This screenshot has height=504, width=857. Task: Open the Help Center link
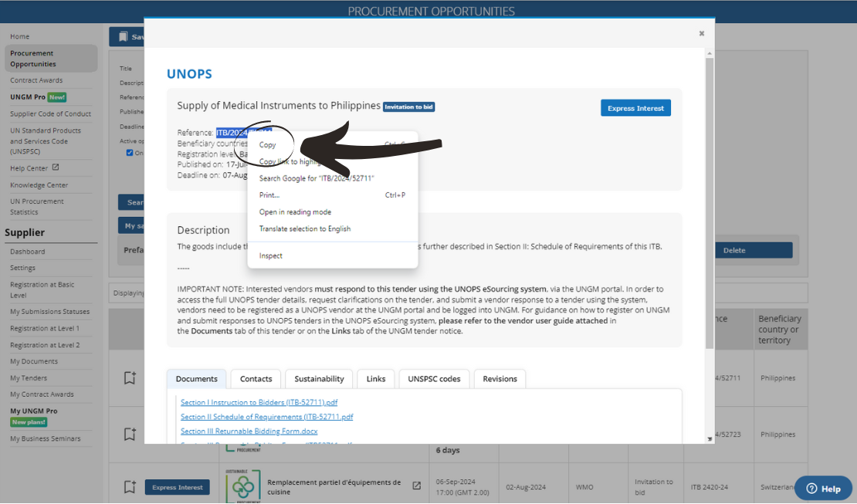29,168
